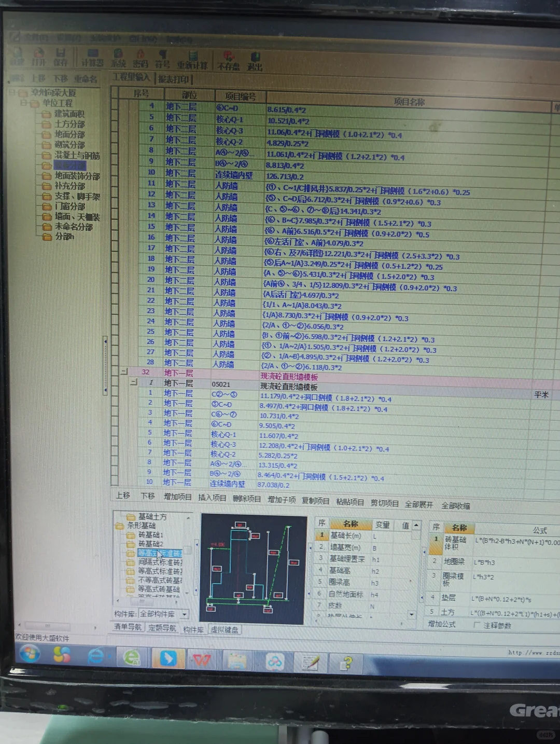Click the 不存盘 no-save toolbar icon

click(228, 60)
